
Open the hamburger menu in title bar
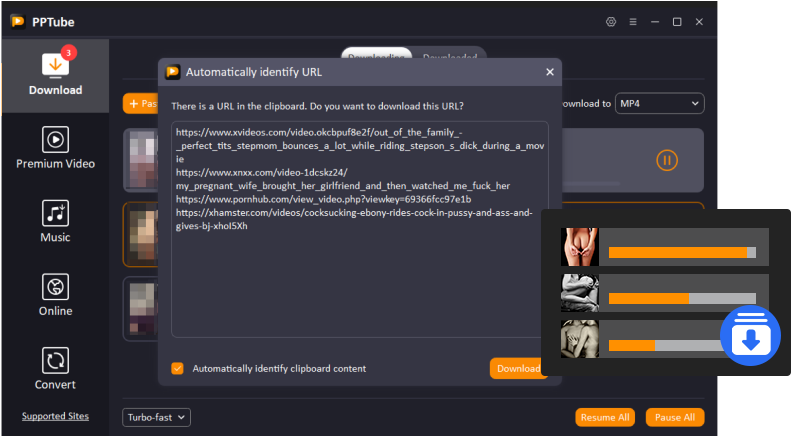coord(633,21)
